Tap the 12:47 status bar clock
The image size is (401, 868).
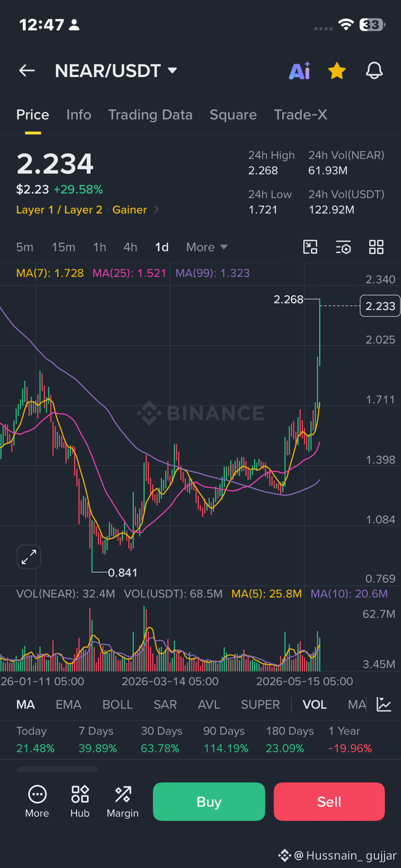pyautogui.click(x=42, y=25)
